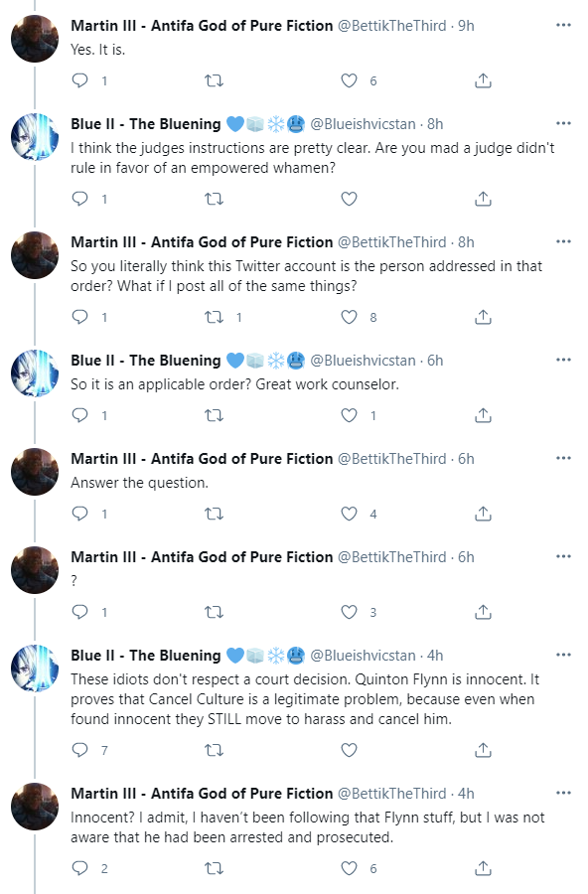Like the "Yes. It is." tweet
Screen dimensions: 588x894
click(x=349, y=80)
